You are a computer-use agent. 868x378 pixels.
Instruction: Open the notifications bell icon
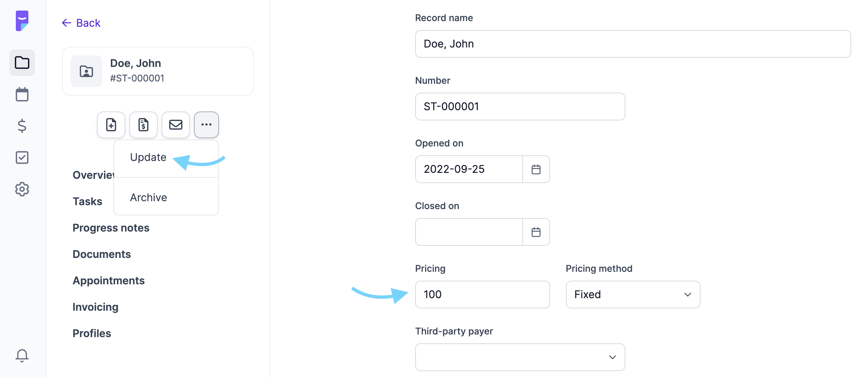pyautogui.click(x=22, y=355)
